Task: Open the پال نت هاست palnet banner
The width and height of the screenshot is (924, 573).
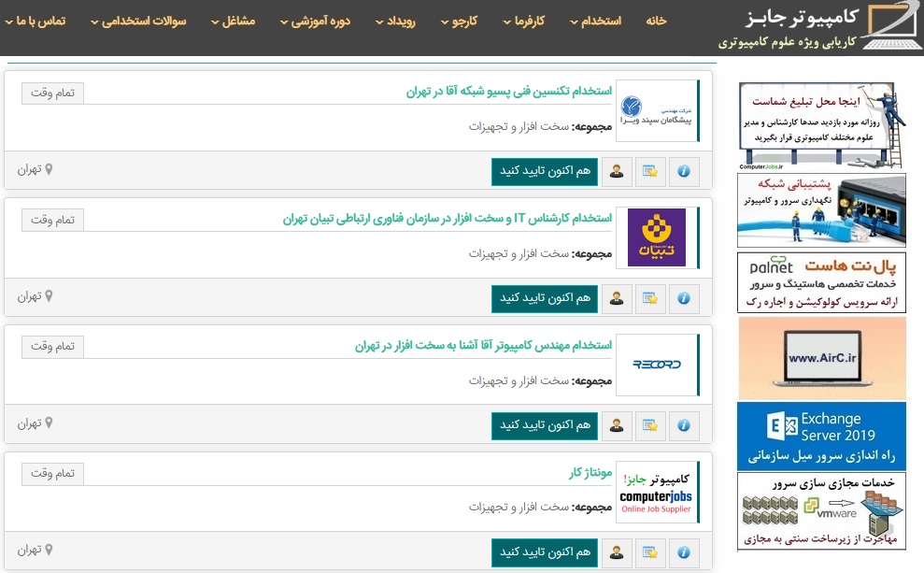Action: coord(821,282)
